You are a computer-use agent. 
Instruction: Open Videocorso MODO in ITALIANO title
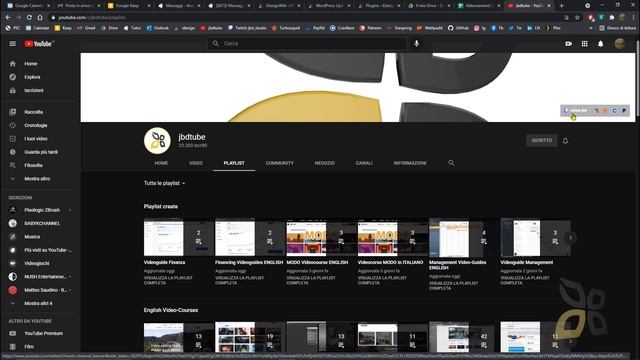click(390, 262)
